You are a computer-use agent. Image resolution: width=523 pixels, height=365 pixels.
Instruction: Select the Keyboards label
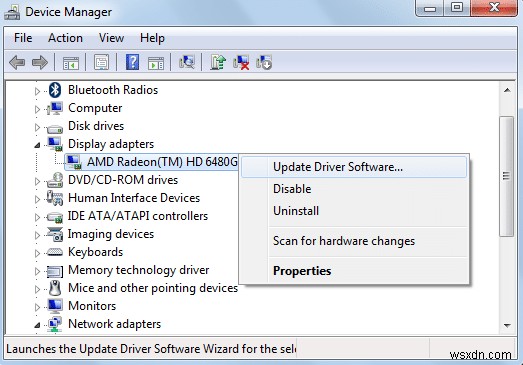(x=95, y=252)
